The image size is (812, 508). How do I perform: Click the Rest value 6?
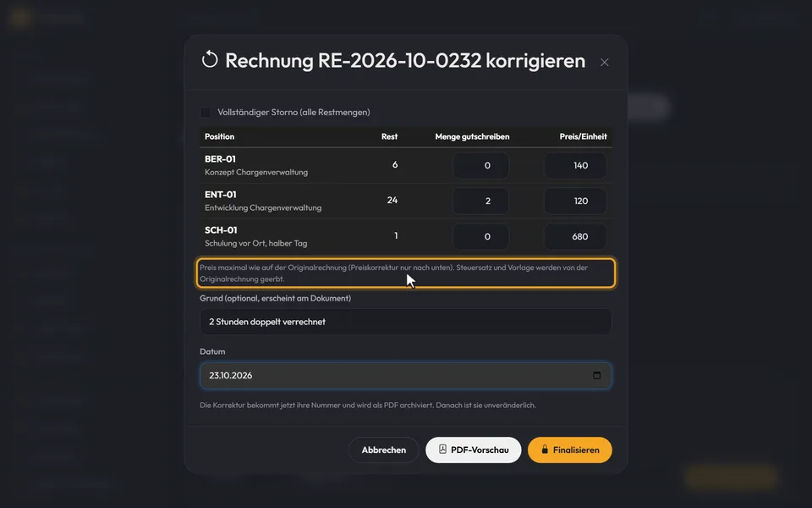coord(395,164)
